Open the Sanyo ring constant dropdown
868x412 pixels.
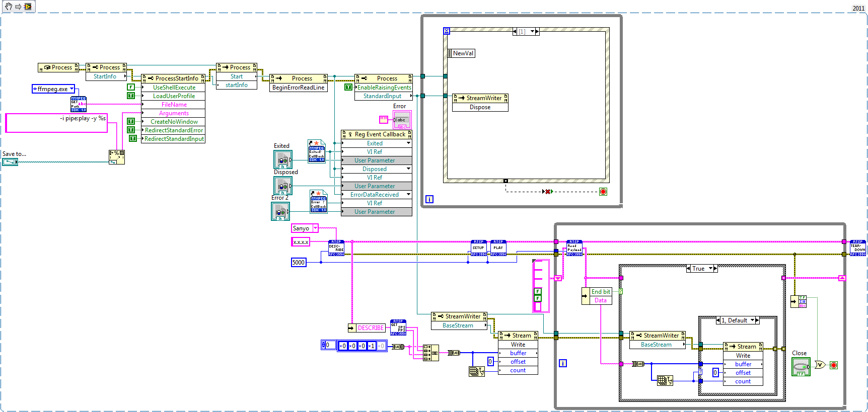pos(316,228)
